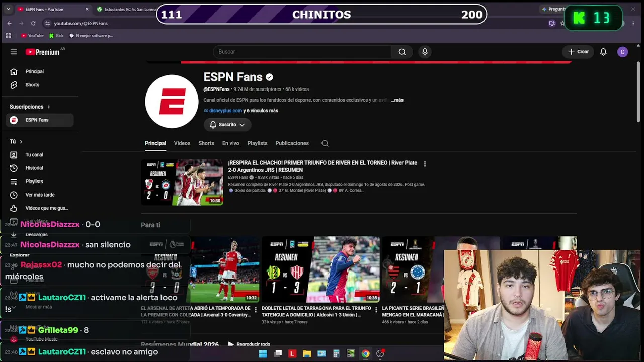The width and height of the screenshot is (644, 362).
Task: Expand the Suscripciones section chevron
Action: (x=49, y=107)
